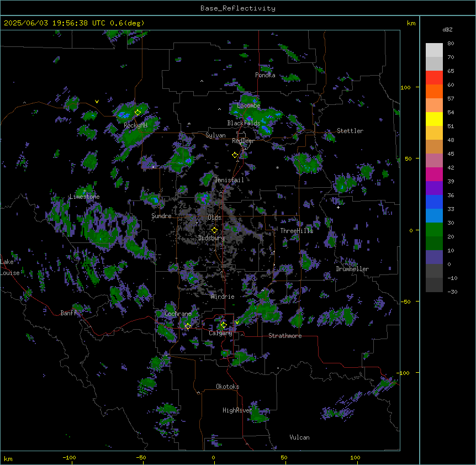The width and height of the screenshot is (476, 465).
Task: Click the Cochrane label
Action: (178, 314)
